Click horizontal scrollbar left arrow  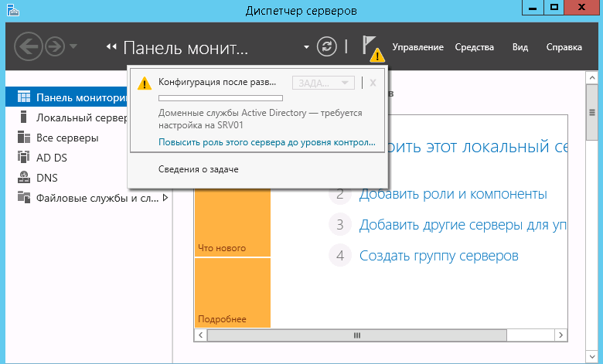(200, 335)
